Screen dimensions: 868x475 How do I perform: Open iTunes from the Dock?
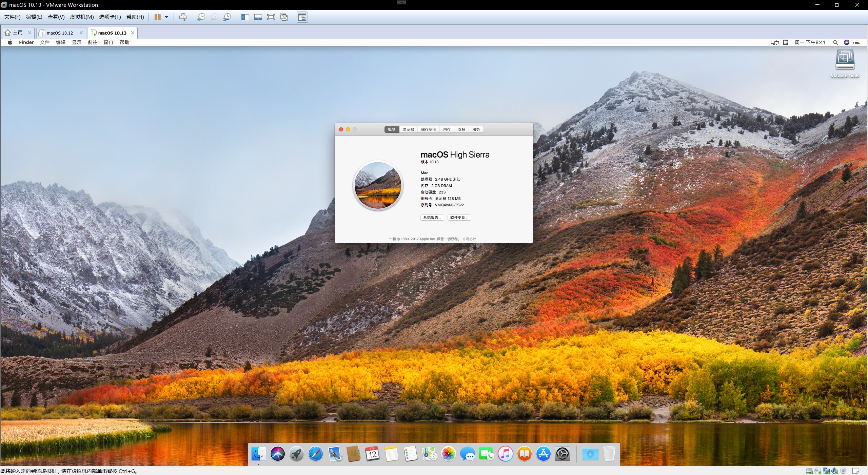click(506, 454)
